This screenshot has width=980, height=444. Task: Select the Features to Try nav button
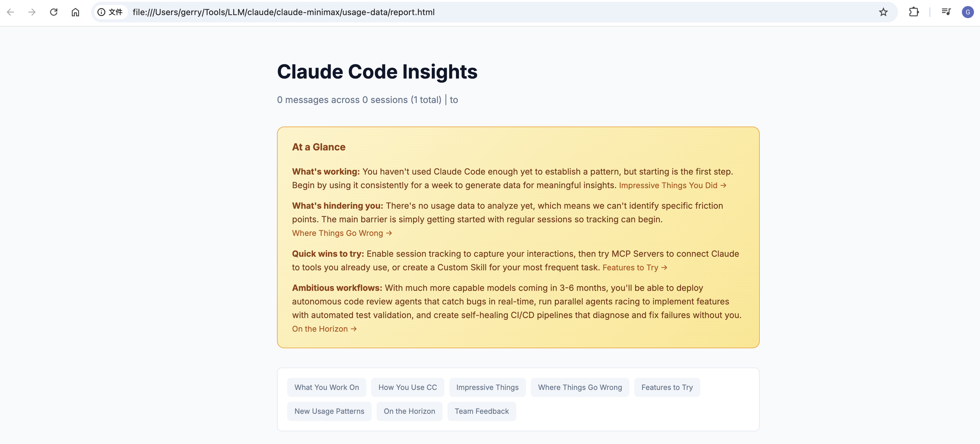(667, 387)
